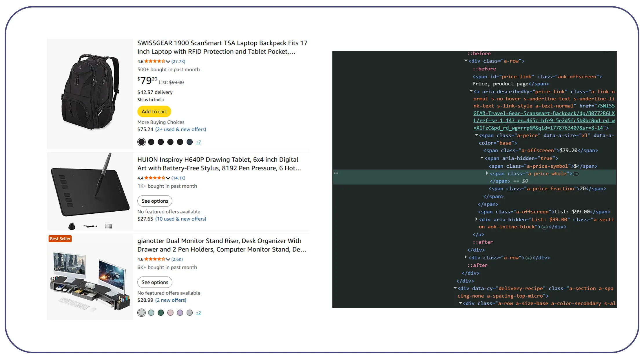Click the "$42.37 delivery" text
This screenshot has width=644, height=359.
pos(155,92)
